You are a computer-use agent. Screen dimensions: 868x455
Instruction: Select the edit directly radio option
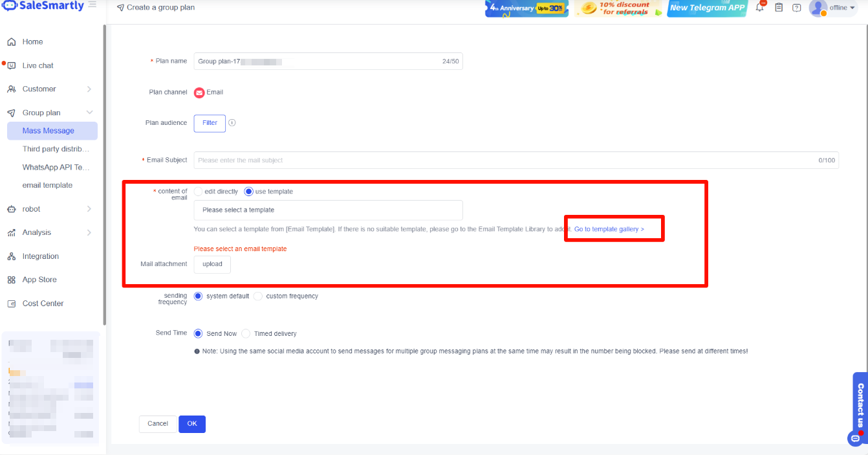pos(199,192)
